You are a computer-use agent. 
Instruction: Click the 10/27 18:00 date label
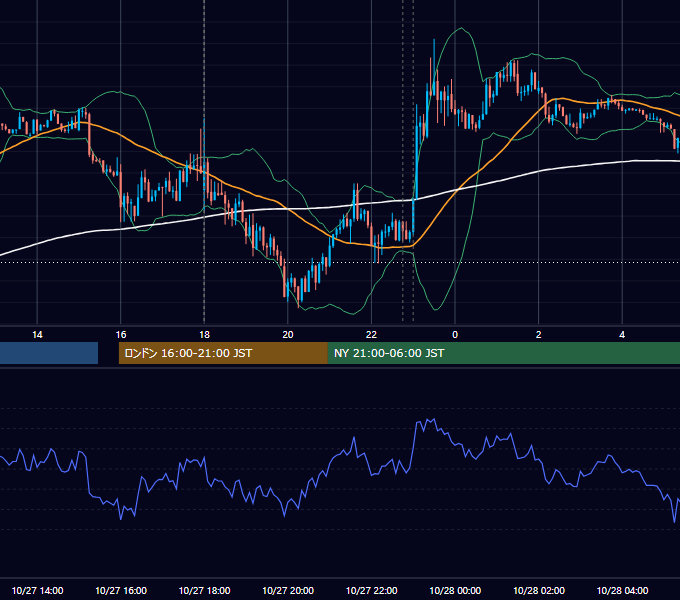click(x=204, y=590)
